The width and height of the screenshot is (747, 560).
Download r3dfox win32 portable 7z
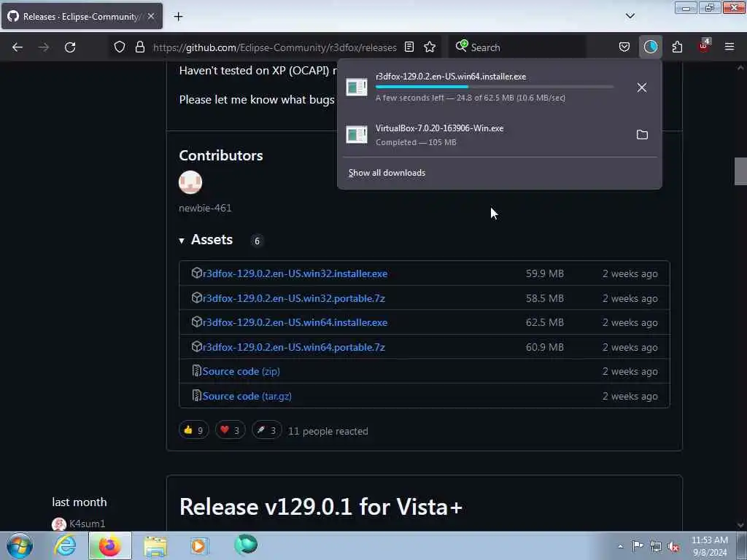[x=294, y=298]
